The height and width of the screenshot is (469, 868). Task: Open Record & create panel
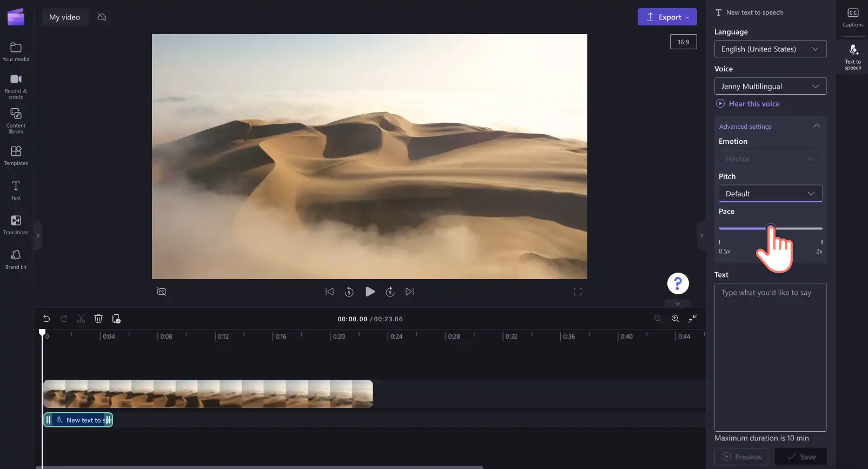pos(16,87)
